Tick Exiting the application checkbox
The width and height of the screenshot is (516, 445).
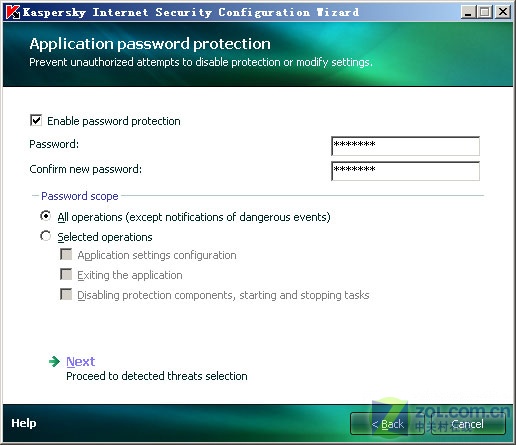tap(66, 274)
